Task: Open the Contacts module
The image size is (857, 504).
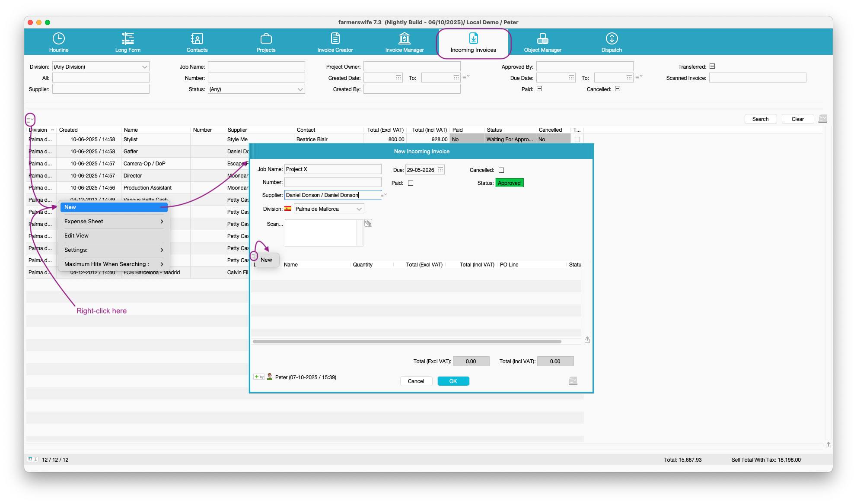Action: (197, 42)
